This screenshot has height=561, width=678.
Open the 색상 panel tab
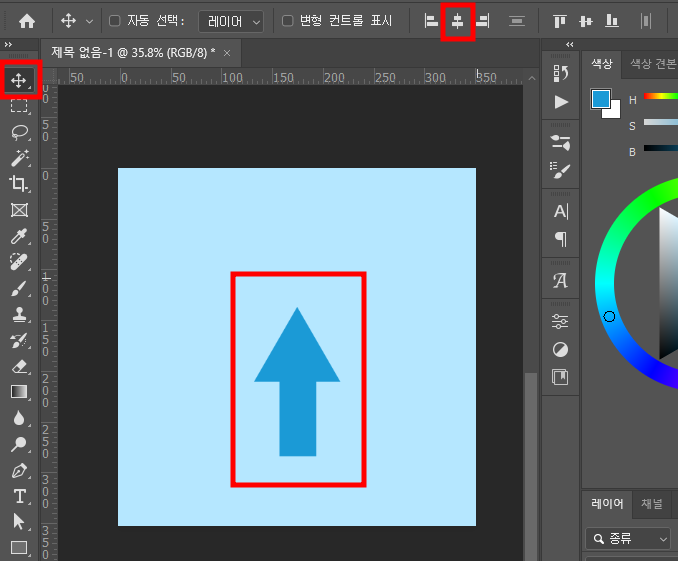[x=602, y=64]
